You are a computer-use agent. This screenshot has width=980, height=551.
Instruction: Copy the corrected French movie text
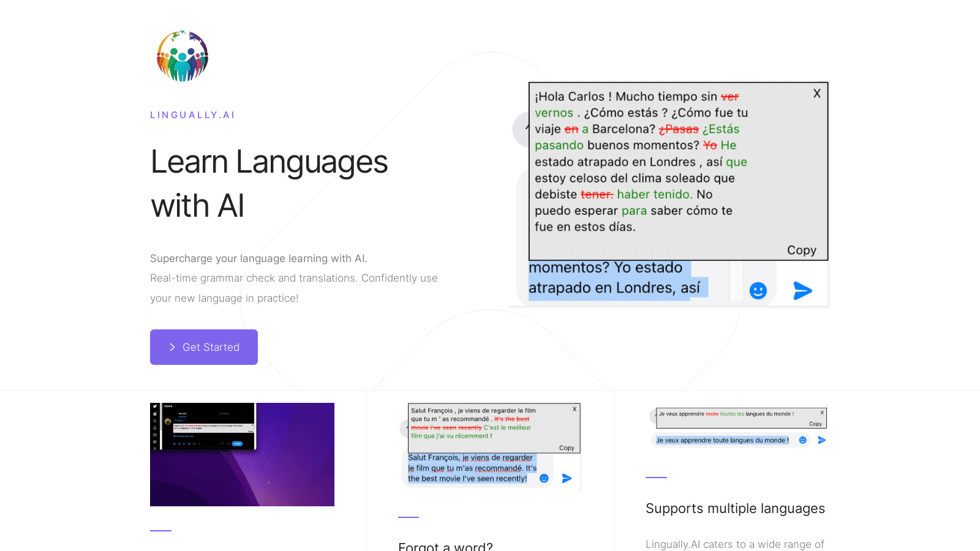click(567, 448)
